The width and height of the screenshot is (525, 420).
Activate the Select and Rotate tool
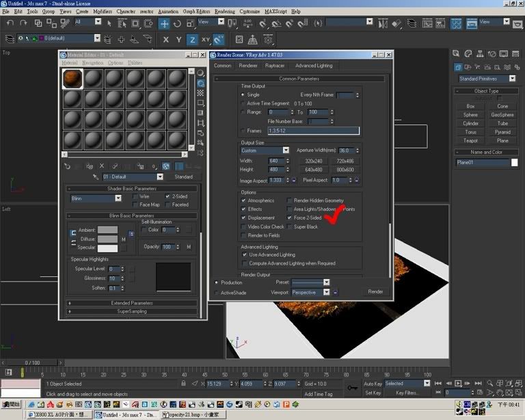pyautogui.click(x=177, y=23)
